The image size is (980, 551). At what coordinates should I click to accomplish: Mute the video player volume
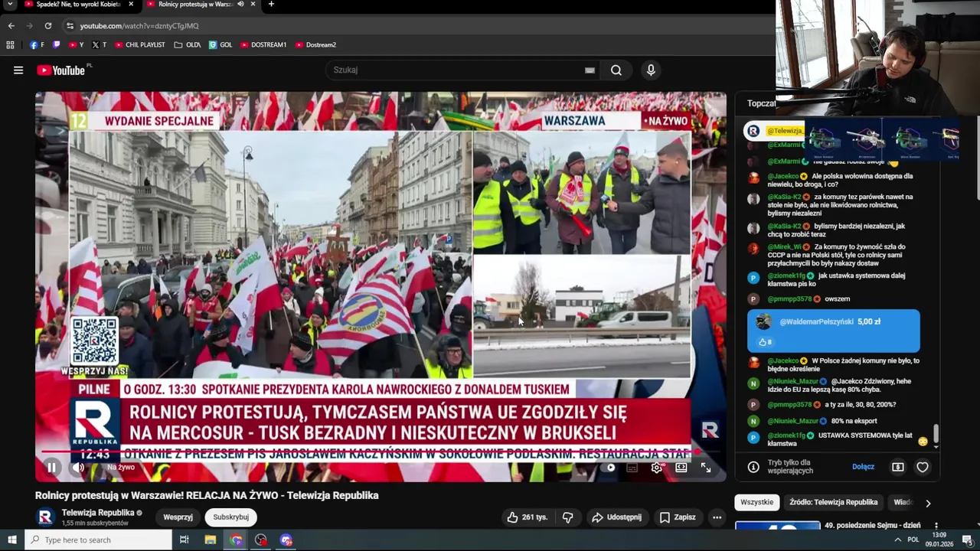(78, 468)
